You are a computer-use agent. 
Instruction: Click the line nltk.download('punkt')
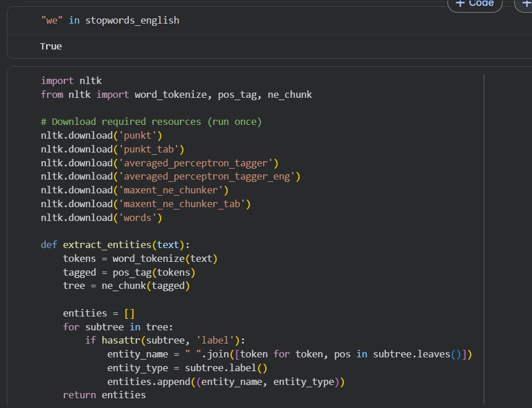(x=101, y=136)
